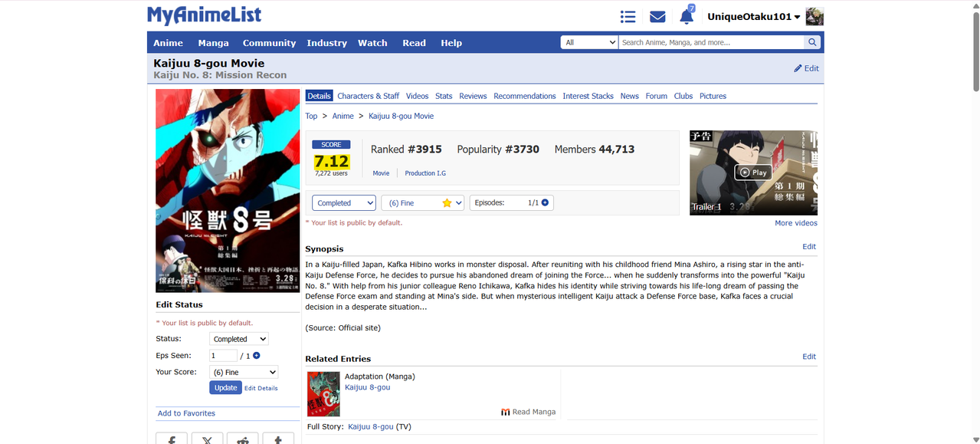The image size is (980, 444).
Task: Click Edit link beside Synopsis
Action: pyautogui.click(x=809, y=247)
